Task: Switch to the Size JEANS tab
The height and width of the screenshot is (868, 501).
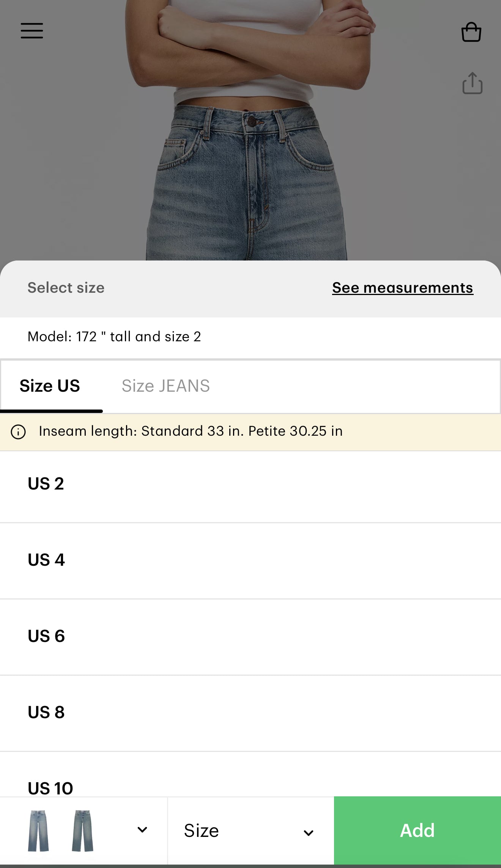Action: (165, 386)
